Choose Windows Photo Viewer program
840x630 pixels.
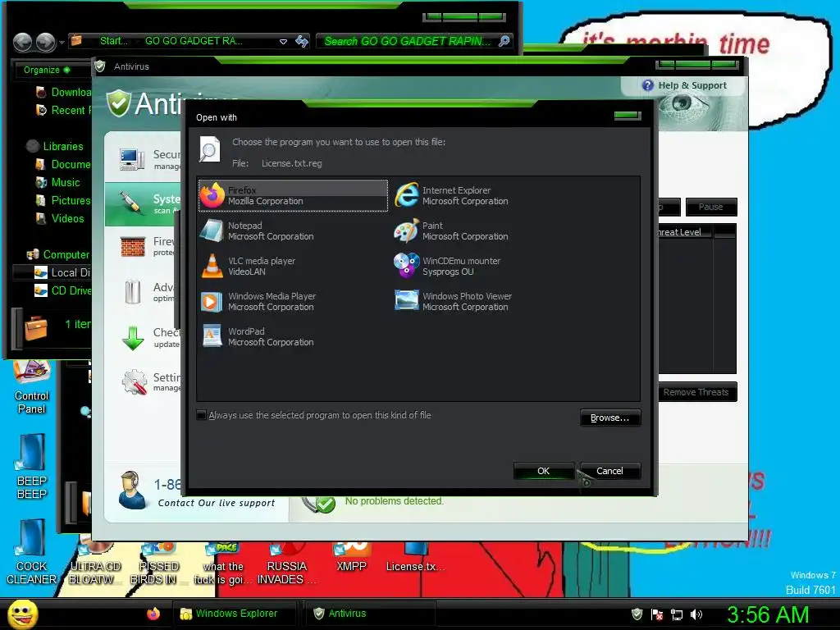pos(453,302)
